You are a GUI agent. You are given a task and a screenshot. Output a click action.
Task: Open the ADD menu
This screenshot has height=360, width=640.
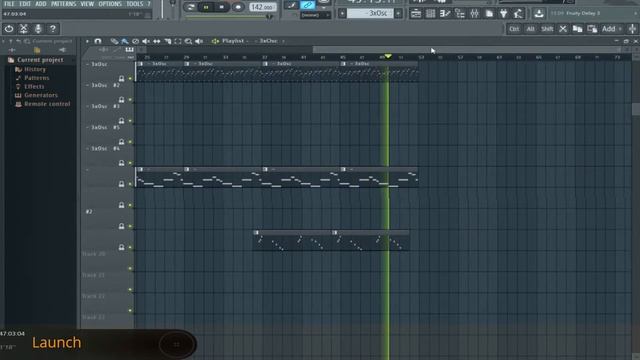40,4
